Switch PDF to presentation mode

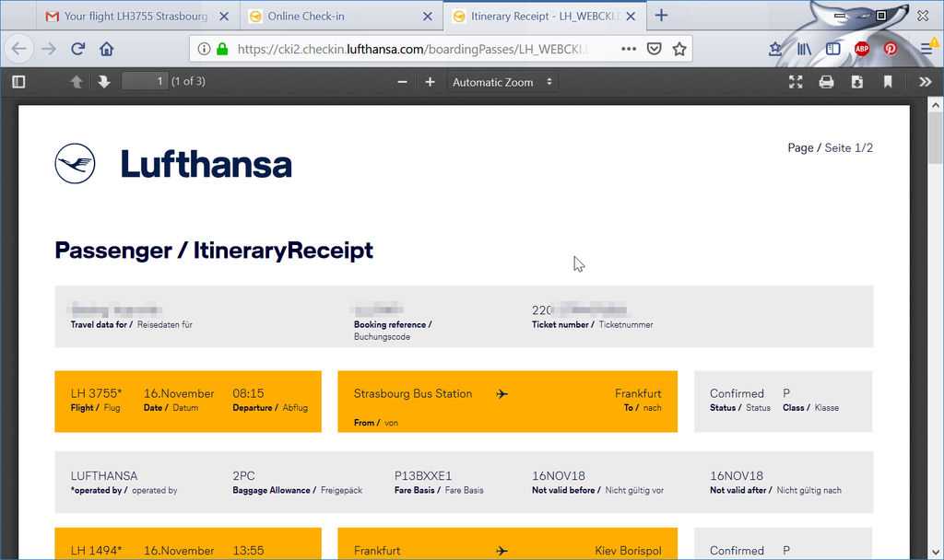[796, 82]
